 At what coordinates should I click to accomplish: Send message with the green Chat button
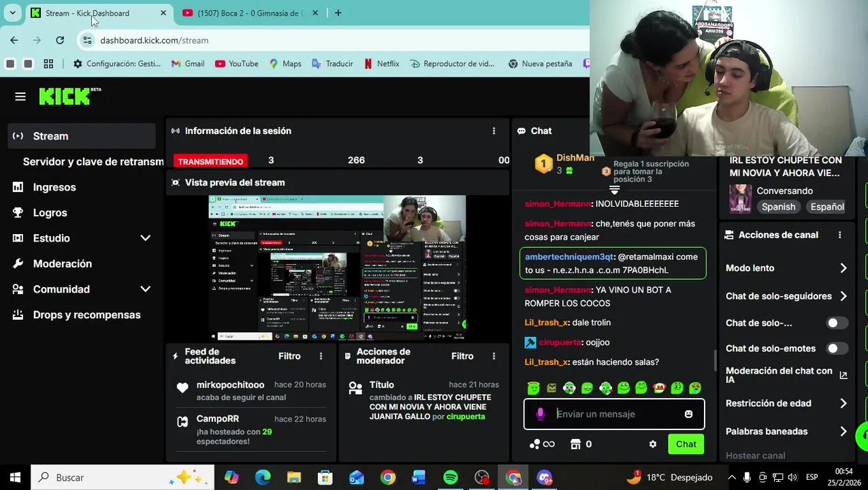(x=686, y=444)
